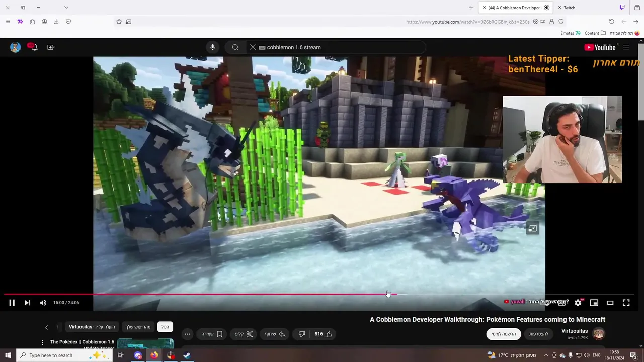
Task: Go to YouTube home via logo
Action: pos(600,47)
